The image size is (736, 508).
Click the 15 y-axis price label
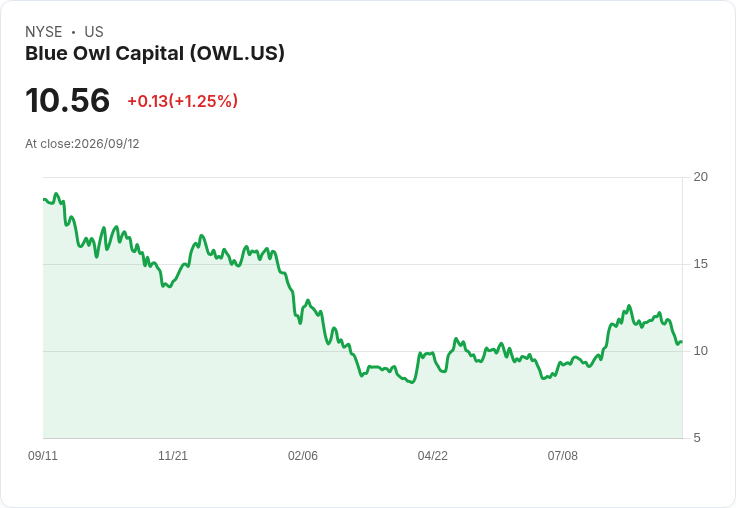[700, 264]
